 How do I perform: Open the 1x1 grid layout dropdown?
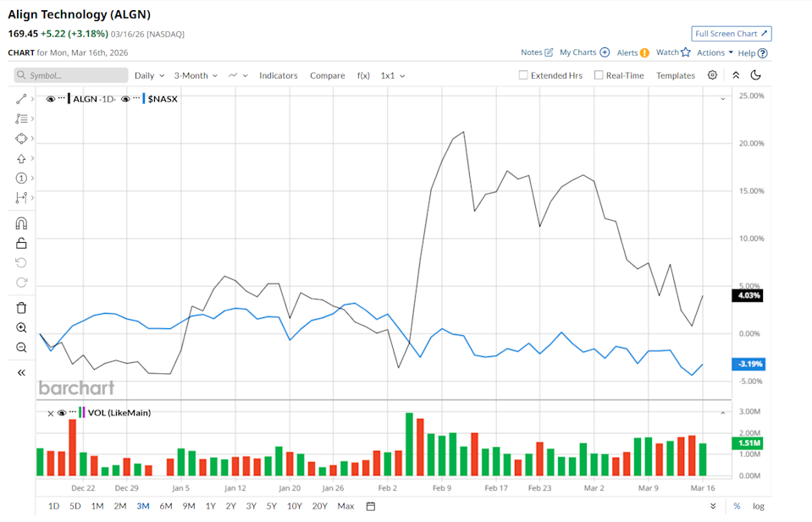point(392,75)
